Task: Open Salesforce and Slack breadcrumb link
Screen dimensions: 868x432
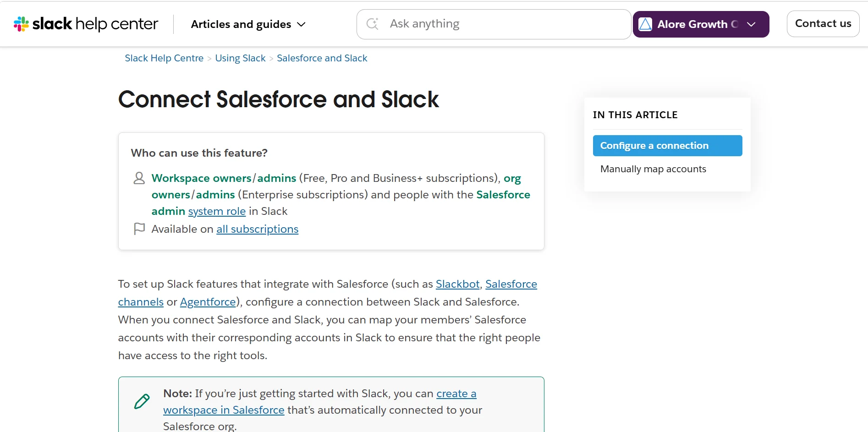Action: 322,58
